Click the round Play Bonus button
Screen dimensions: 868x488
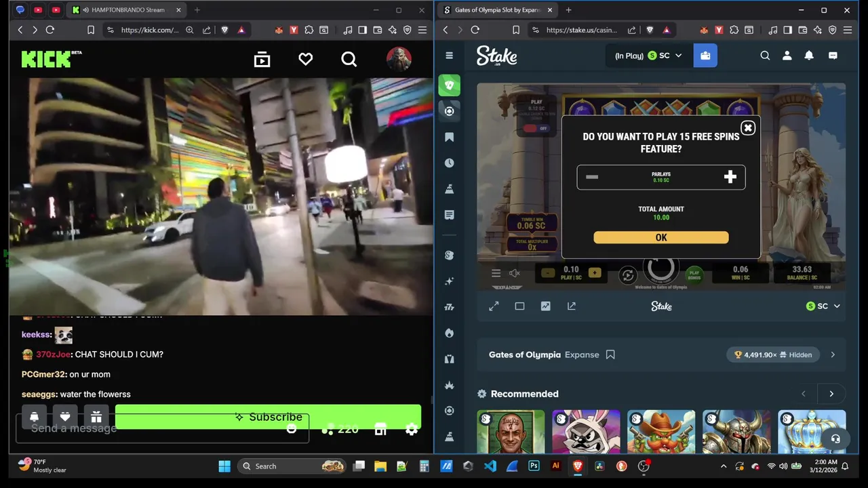(694, 274)
